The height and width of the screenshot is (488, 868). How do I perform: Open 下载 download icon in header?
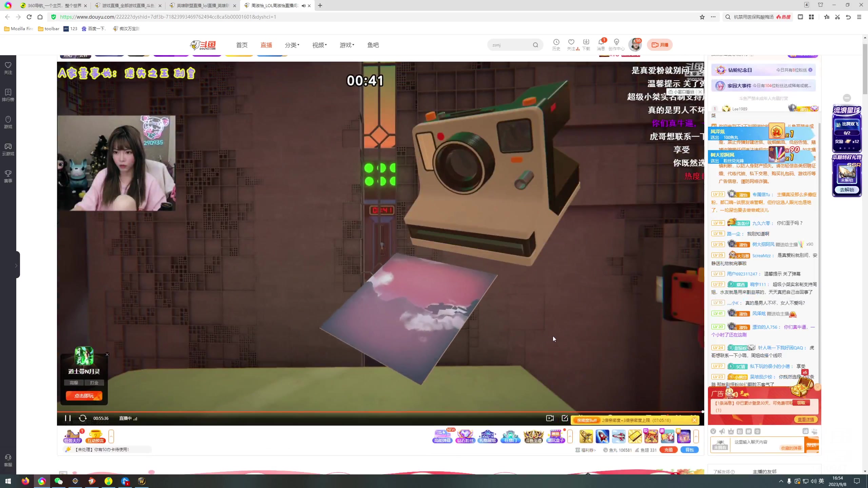(586, 44)
